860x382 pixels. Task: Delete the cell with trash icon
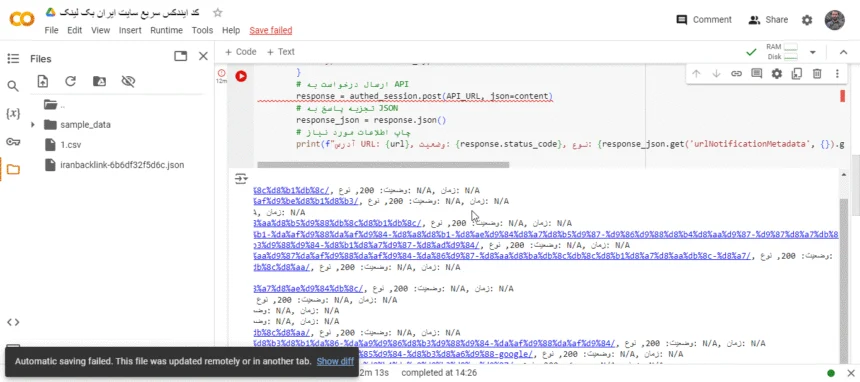click(x=817, y=74)
